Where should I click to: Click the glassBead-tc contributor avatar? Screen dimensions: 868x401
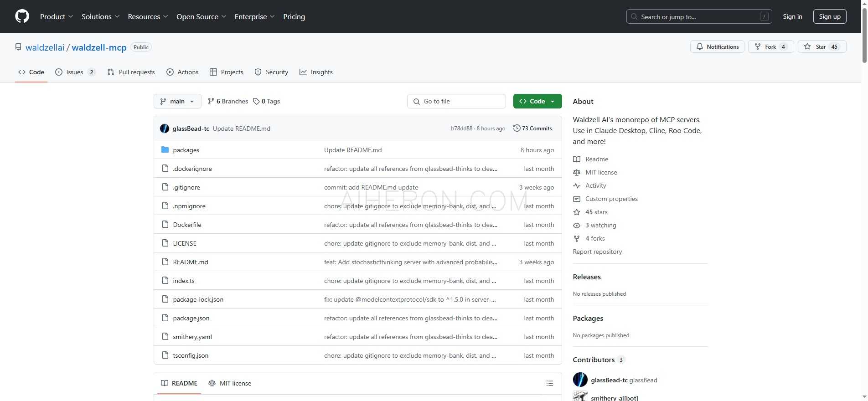pyautogui.click(x=580, y=380)
